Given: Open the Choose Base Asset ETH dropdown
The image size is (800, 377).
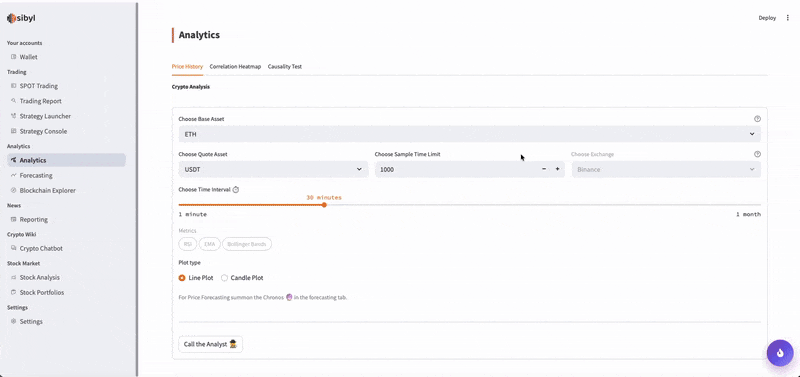Looking at the screenshot, I should tap(469, 134).
